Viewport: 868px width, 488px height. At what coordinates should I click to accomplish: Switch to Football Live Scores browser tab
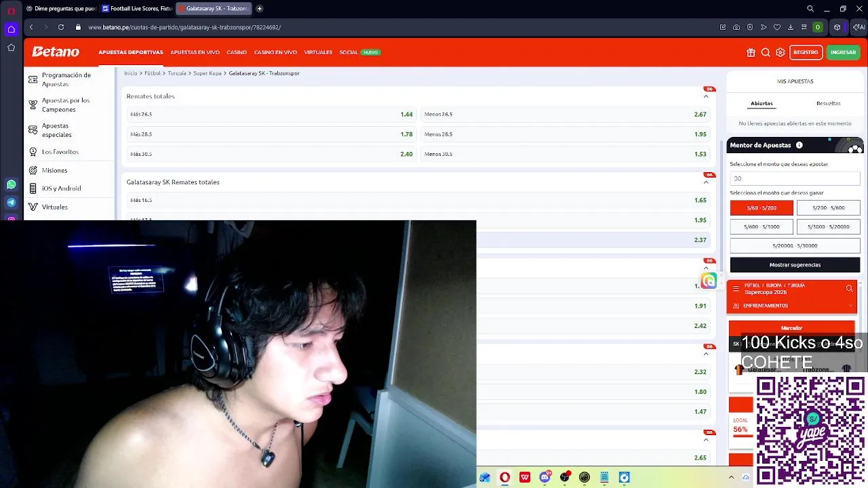coord(136,9)
